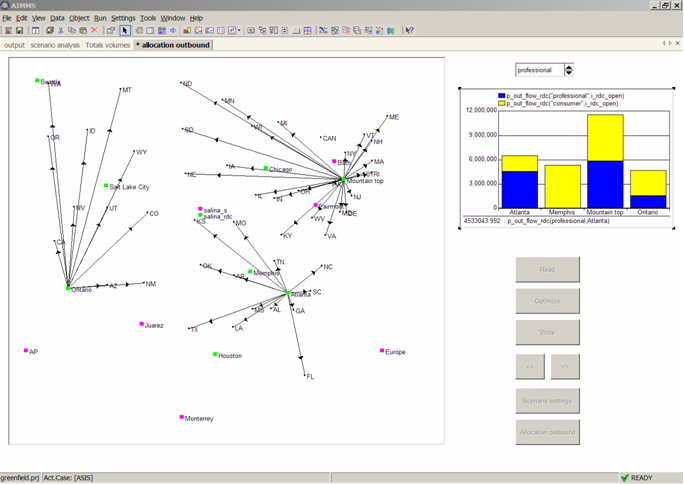The height and width of the screenshot is (484, 684).
Task: Select the arrow pointer tool
Action: coord(125,30)
